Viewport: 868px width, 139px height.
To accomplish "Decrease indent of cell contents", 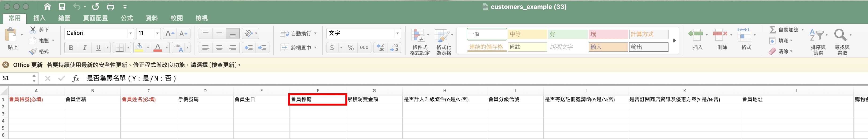I will tap(249, 48).
